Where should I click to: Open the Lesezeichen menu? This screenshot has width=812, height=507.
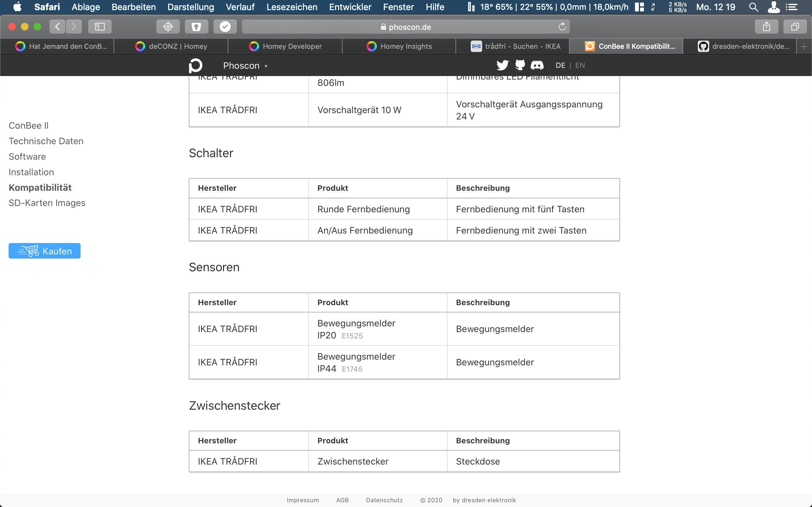(291, 7)
